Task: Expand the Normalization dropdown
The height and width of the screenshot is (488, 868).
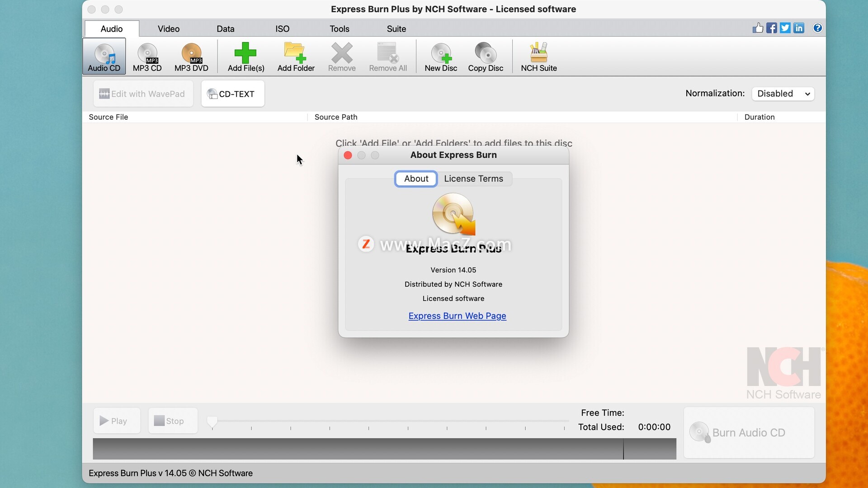Action: [x=783, y=94]
